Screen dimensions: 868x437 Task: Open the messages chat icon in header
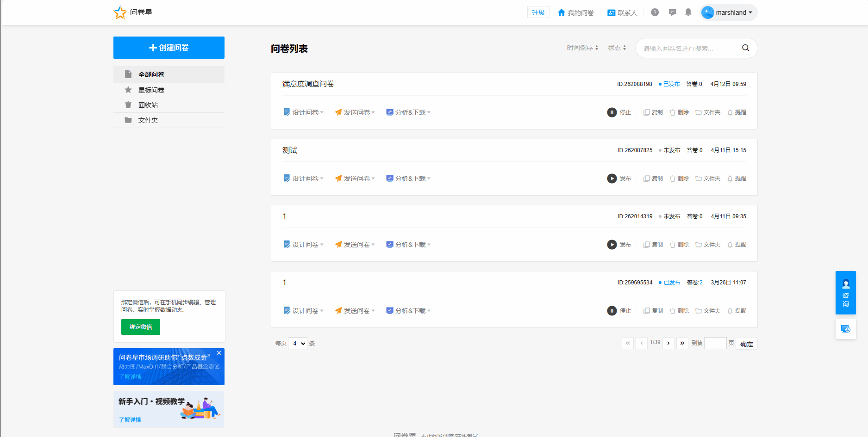coord(672,12)
